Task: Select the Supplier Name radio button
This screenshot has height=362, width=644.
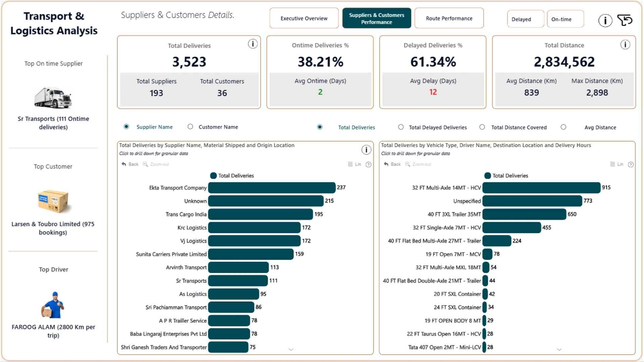Action: point(126,127)
